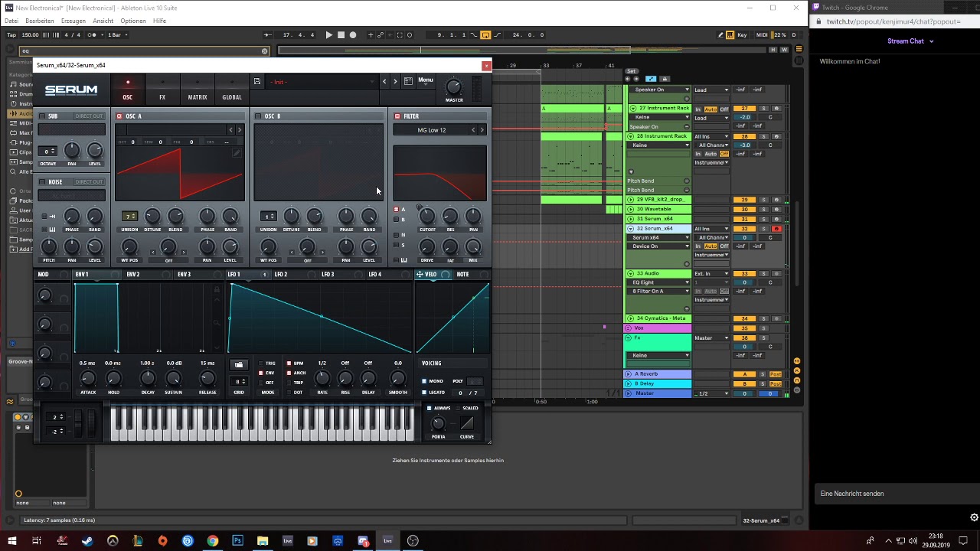Open Windows Start menu
This screenshot has width=980, height=551.
tap(11, 541)
